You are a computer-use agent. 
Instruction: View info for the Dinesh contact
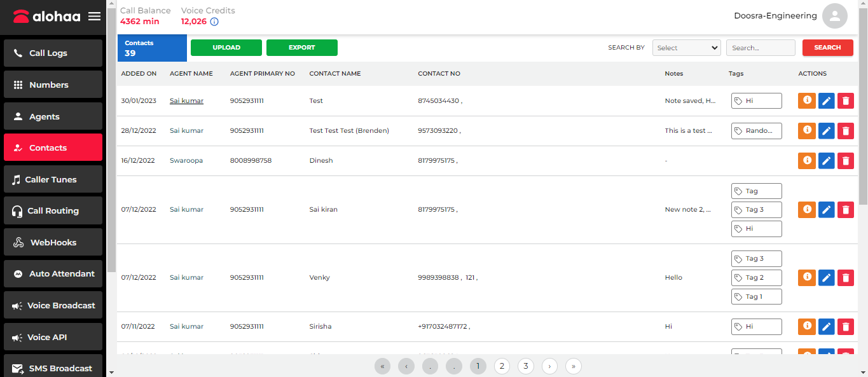click(x=807, y=160)
